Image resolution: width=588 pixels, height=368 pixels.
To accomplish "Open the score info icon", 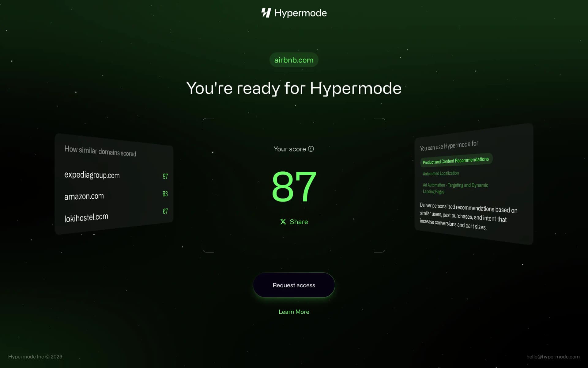I will click(311, 149).
